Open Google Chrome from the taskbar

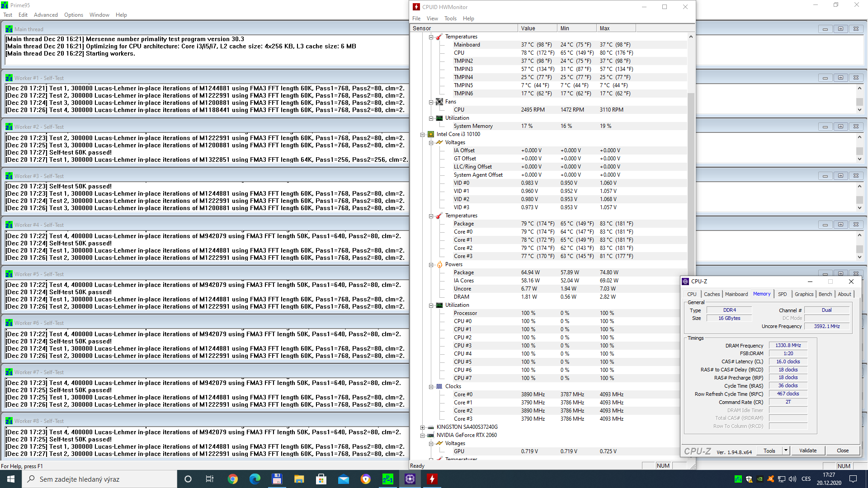pos(233,479)
